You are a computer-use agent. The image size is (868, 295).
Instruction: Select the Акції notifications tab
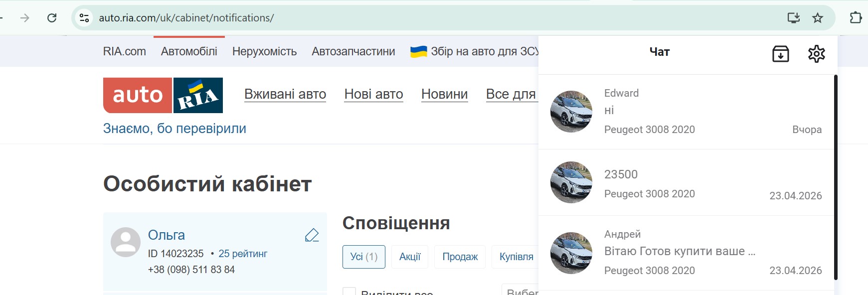410,257
